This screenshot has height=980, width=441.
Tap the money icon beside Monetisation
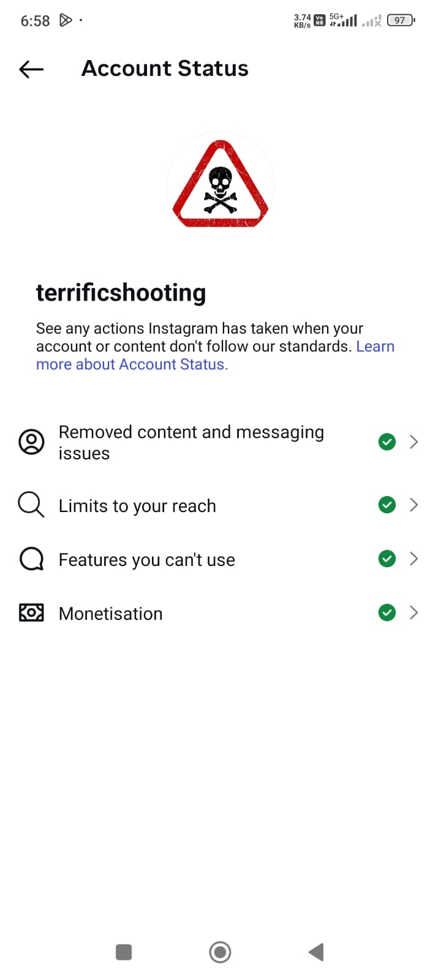pyautogui.click(x=31, y=612)
